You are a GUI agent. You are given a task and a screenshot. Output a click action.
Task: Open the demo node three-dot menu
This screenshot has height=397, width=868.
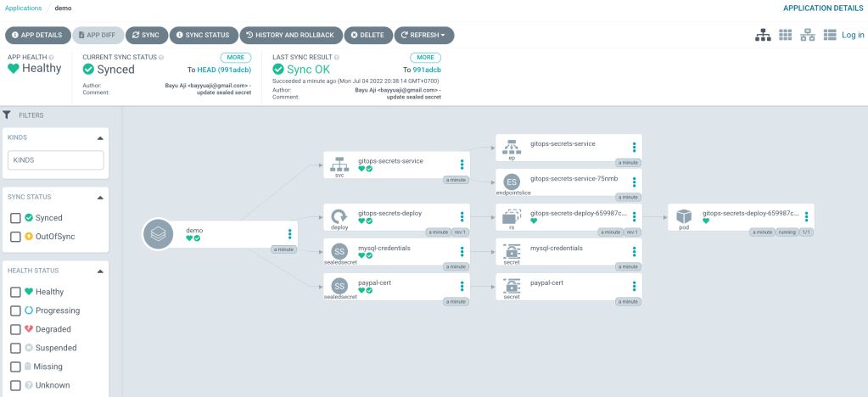coord(290,234)
